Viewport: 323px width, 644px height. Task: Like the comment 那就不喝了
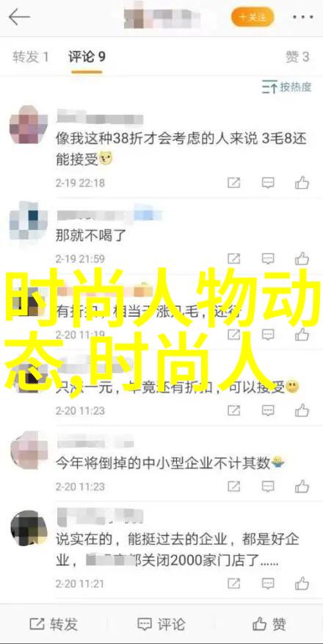coord(302,258)
